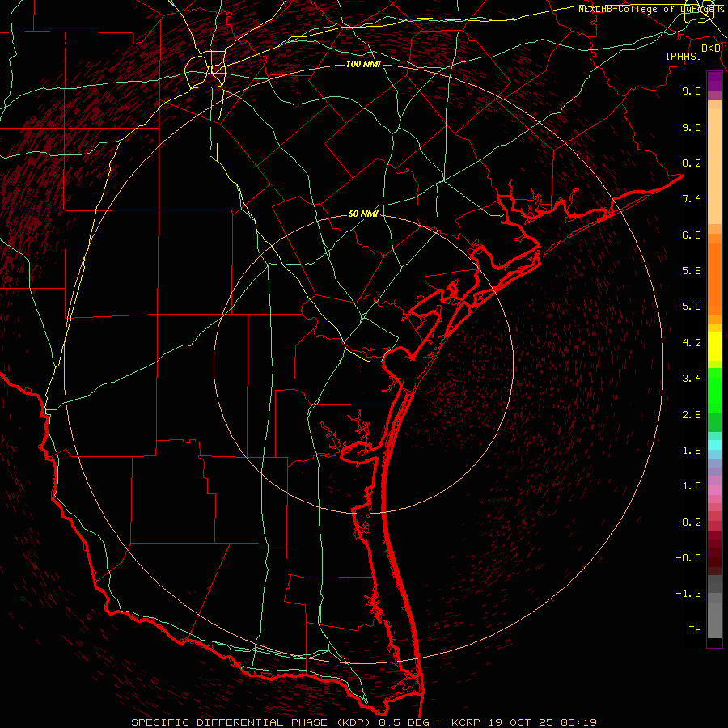The width and height of the screenshot is (728, 728).
Task: Click the 8.2 value on the color scale
Action: coord(692,163)
